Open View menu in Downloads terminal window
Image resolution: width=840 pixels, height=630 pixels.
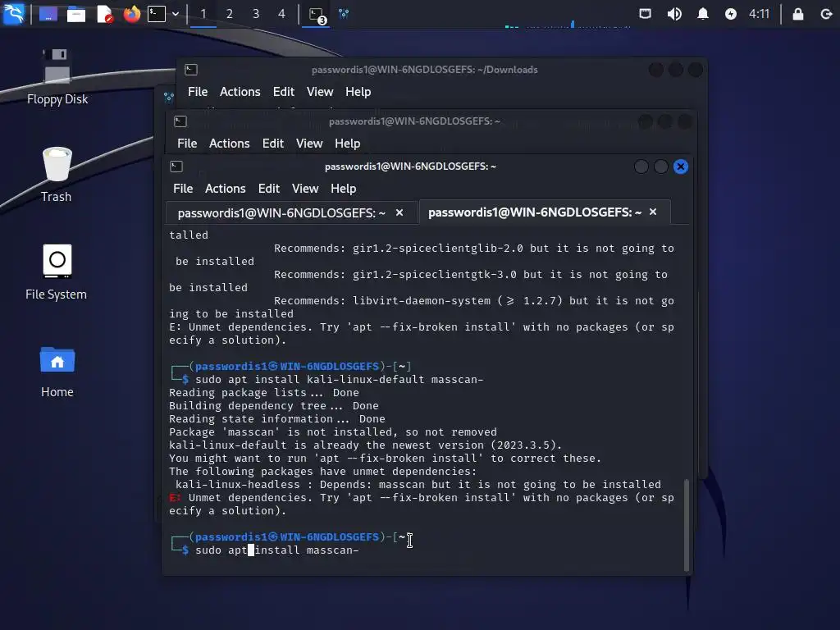(320, 92)
